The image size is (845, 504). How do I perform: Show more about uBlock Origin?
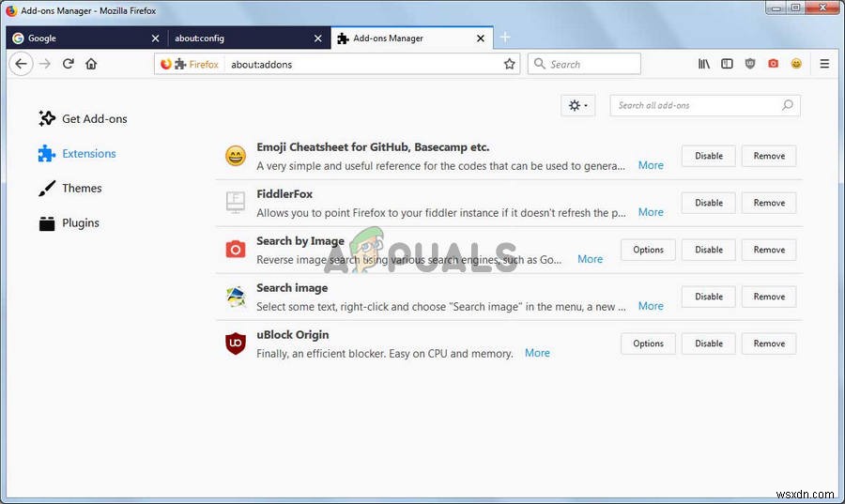pyautogui.click(x=537, y=353)
